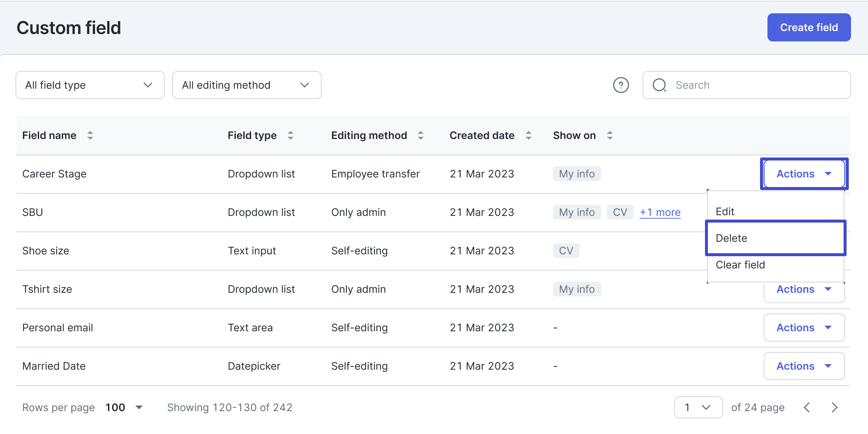
Task: Click the +1 more link
Action: pyautogui.click(x=660, y=212)
